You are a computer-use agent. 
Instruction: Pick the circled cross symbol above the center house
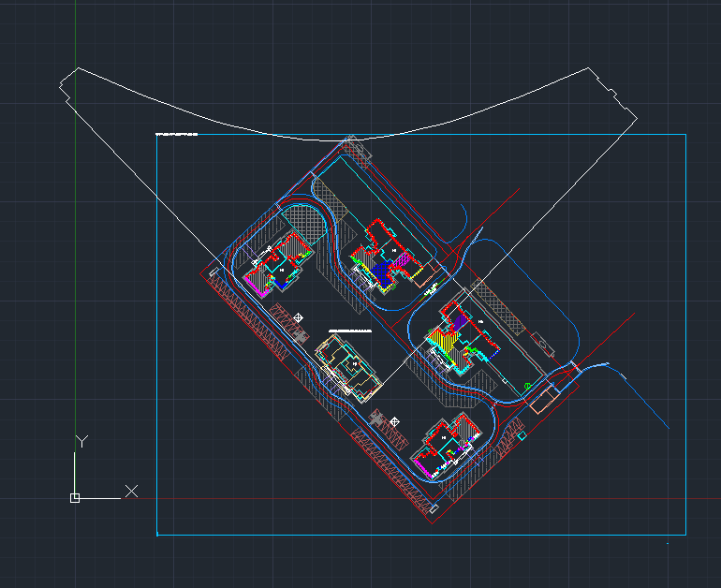(x=299, y=318)
